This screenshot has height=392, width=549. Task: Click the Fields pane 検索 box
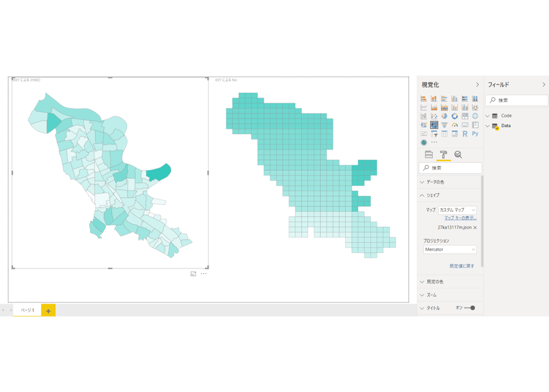[x=516, y=100]
